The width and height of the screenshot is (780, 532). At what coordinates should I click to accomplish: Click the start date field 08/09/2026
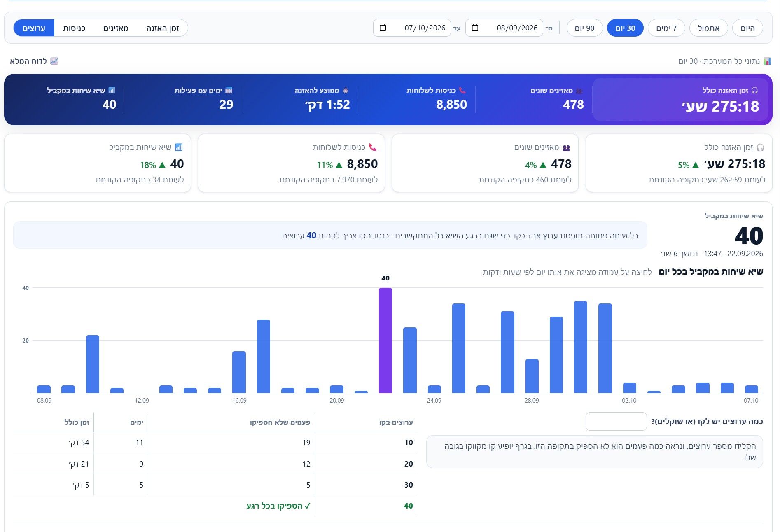[x=504, y=28]
